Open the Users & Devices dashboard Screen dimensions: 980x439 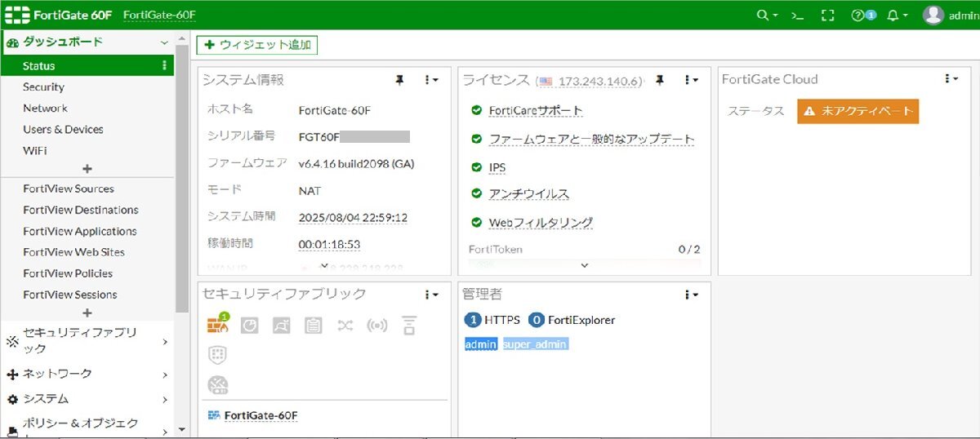(x=63, y=129)
